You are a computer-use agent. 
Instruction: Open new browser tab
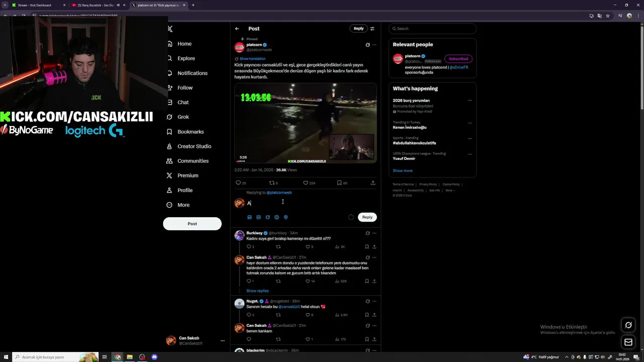click(x=193, y=5)
